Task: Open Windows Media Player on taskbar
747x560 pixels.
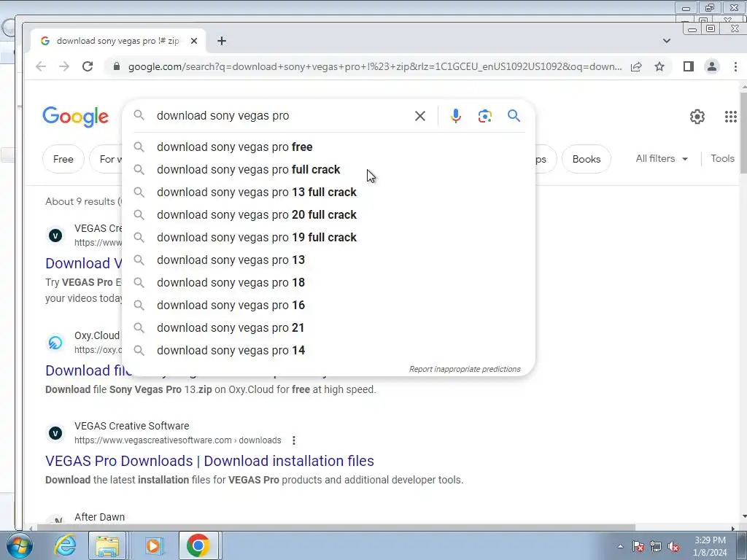Action: click(x=153, y=545)
